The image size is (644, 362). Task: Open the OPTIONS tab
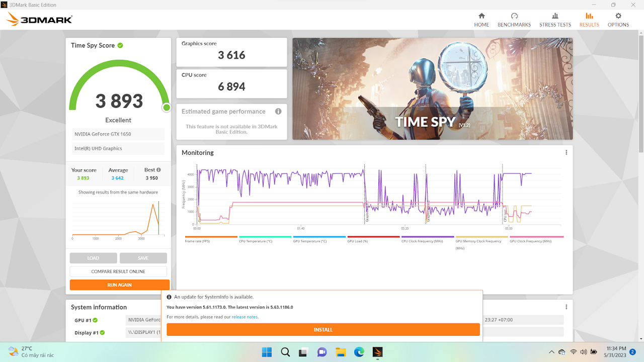click(618, 20)
